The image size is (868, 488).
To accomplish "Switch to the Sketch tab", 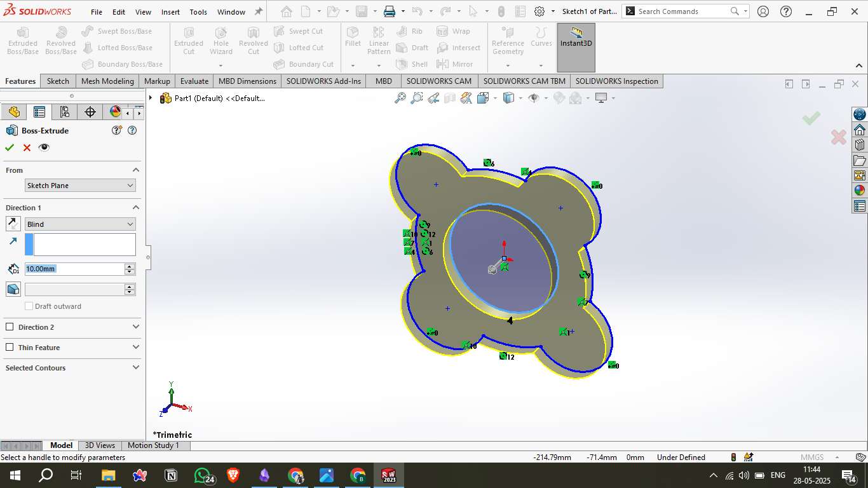I will pos(58,81).
